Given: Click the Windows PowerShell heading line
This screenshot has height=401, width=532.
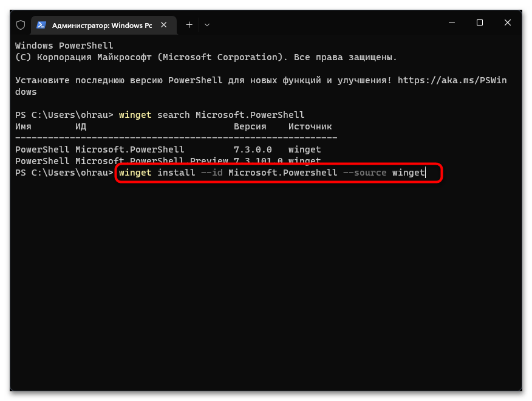Looking at the screenshot, I should tap(64, 46).
